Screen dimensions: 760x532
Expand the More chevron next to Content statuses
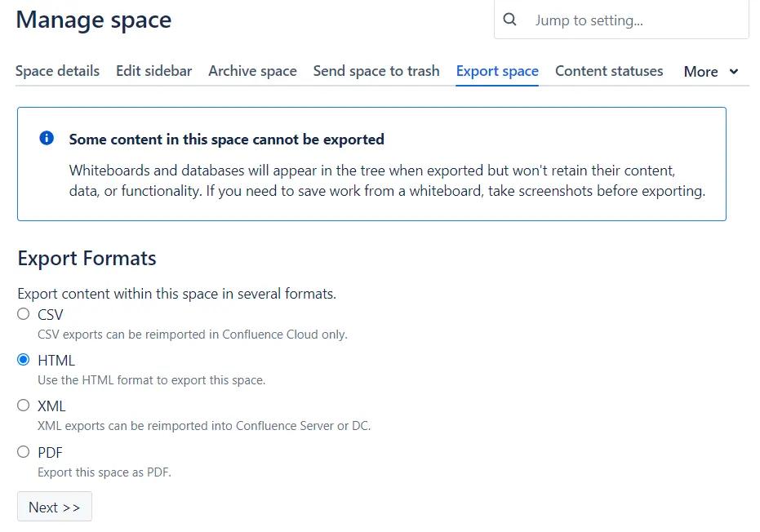(x=733, y=72)
